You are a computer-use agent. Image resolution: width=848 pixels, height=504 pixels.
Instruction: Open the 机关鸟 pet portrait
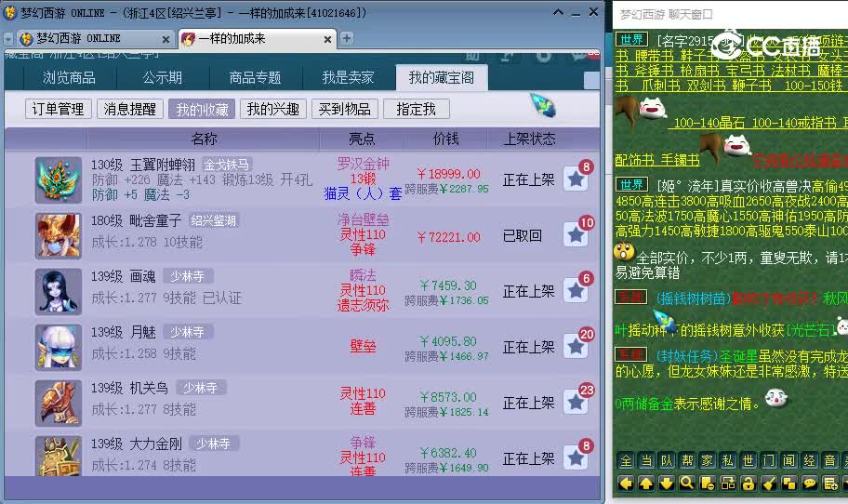(x=59, y=404)
